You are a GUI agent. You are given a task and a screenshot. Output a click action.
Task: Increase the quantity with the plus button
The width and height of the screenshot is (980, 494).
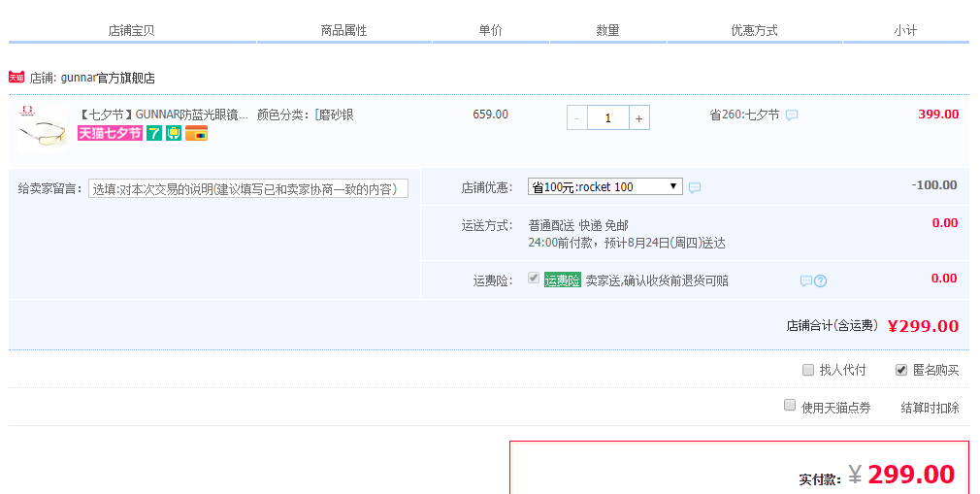click(638, 118)
